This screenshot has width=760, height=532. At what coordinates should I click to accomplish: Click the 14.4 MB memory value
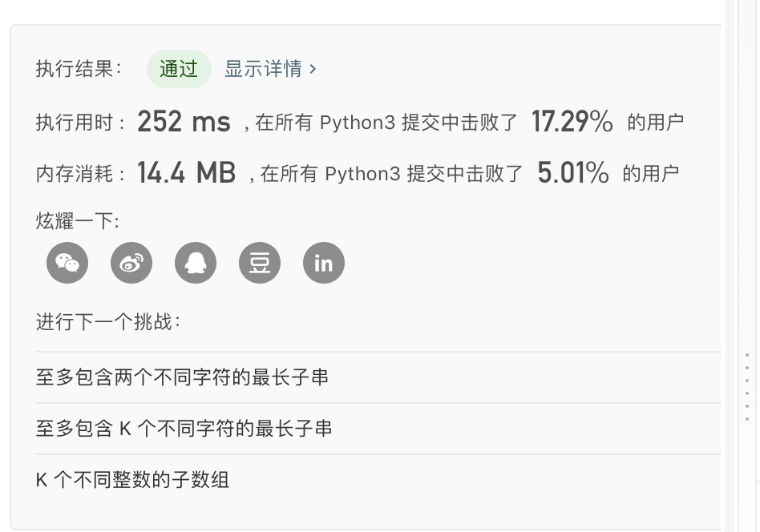pos(186,172)
